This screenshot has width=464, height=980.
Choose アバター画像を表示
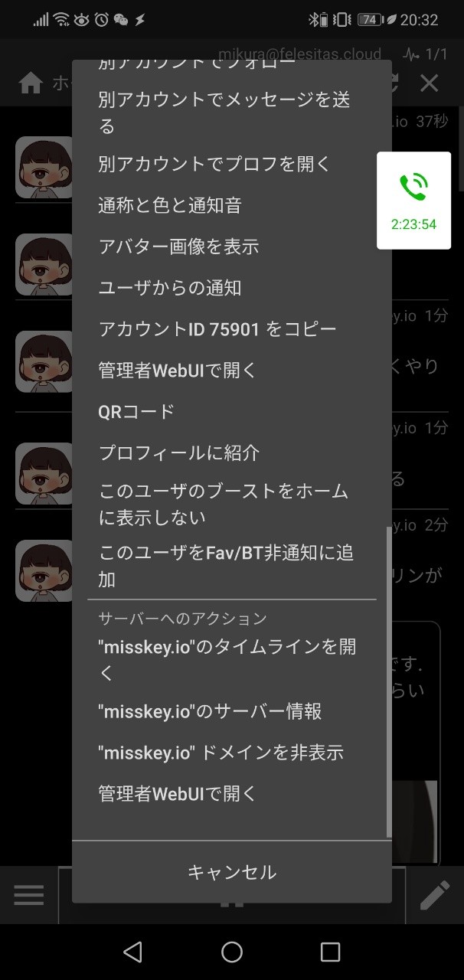tap(232, 247)
